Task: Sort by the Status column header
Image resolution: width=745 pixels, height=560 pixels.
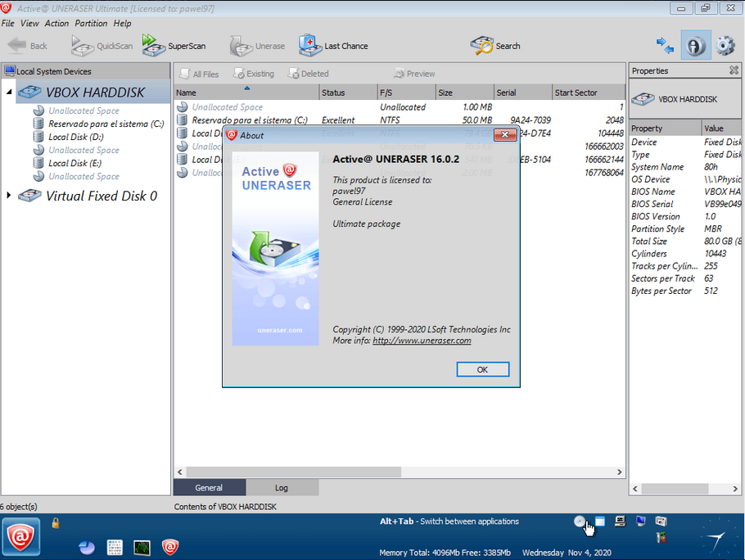Action: (x=348, y=93)
